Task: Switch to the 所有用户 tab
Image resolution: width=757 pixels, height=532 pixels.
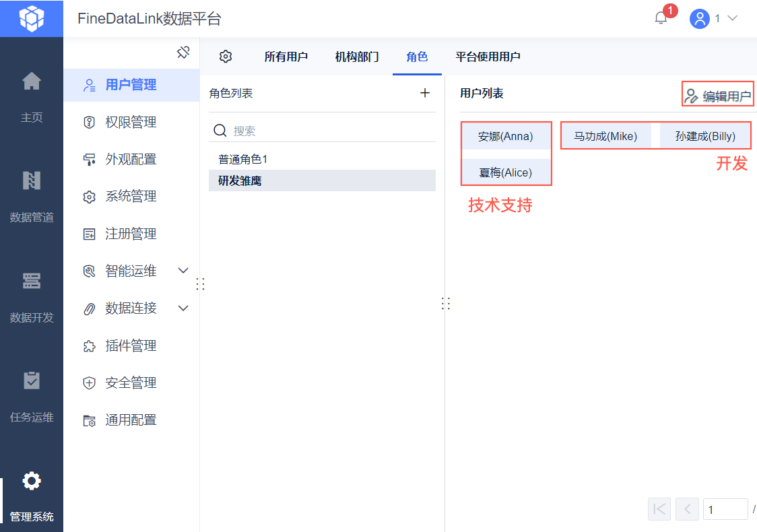Action: [x=286, y=57]
